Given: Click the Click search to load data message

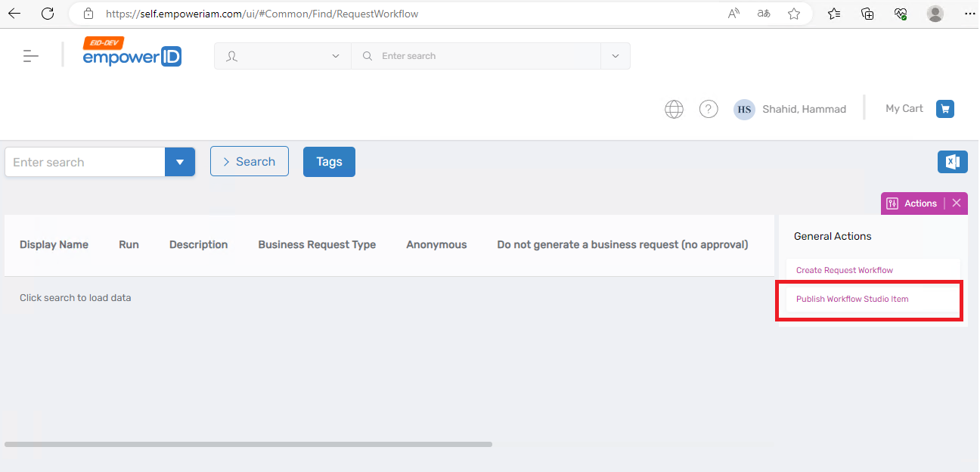Looking at the screenshot, I should click(x=76, y=297).
